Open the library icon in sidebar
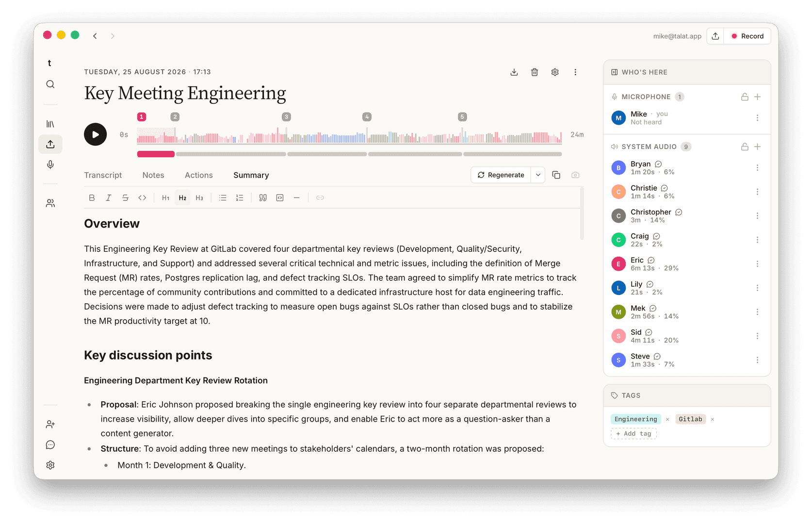 tap(50, 124)
